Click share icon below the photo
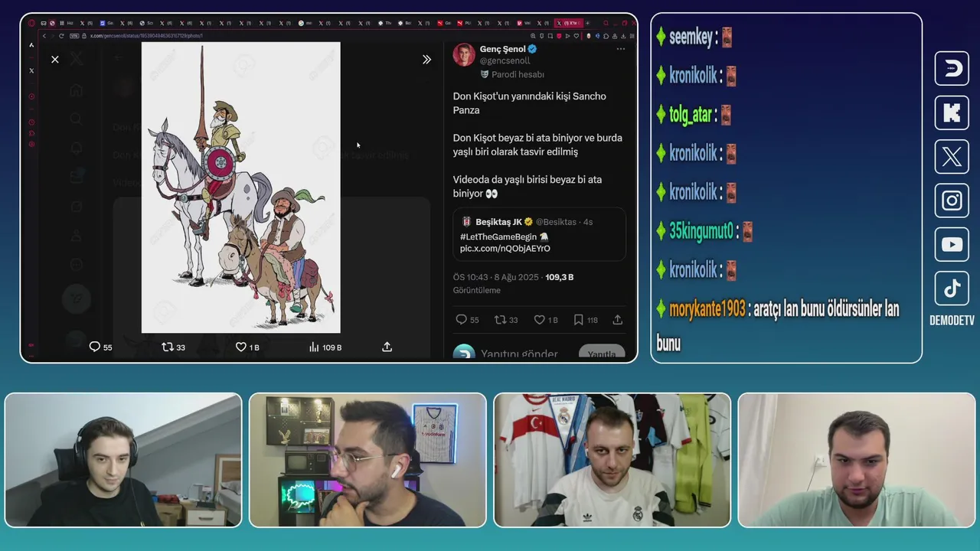The width and height of the screenshot is (980, 551). 387,347
